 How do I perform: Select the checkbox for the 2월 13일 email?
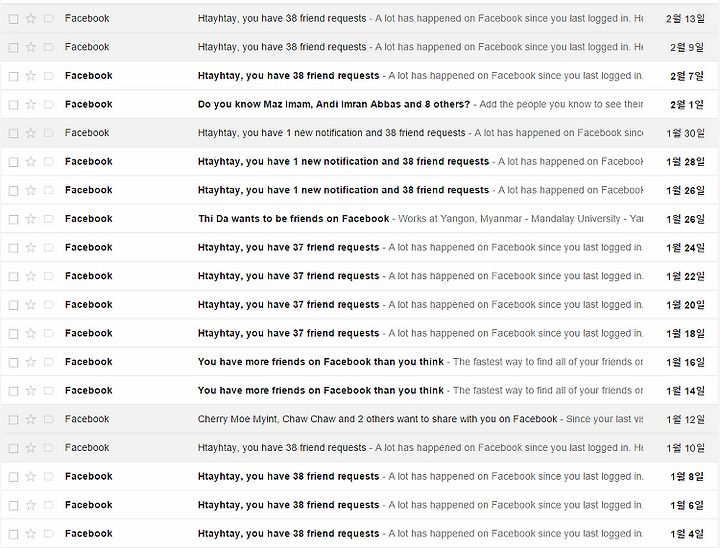[14, 19]
